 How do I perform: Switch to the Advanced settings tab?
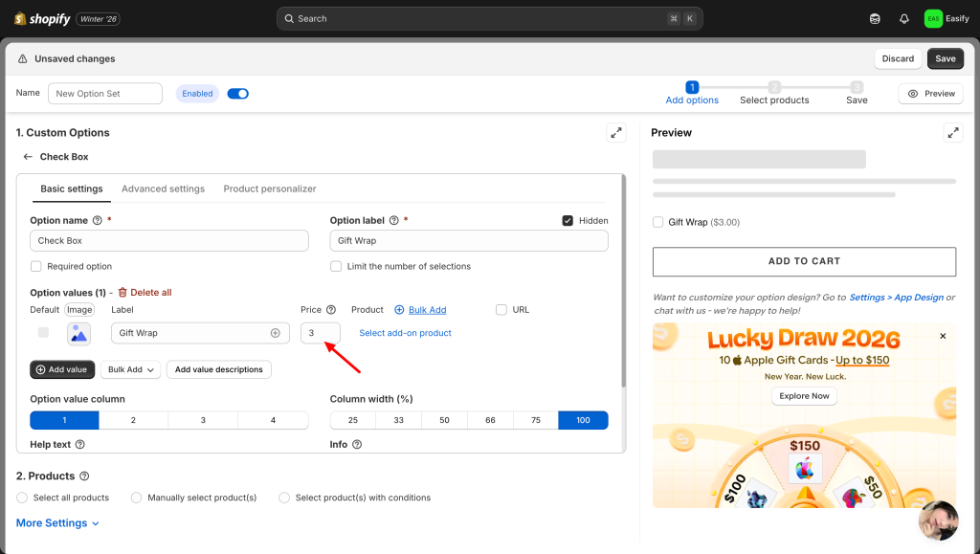pos(163,189)
